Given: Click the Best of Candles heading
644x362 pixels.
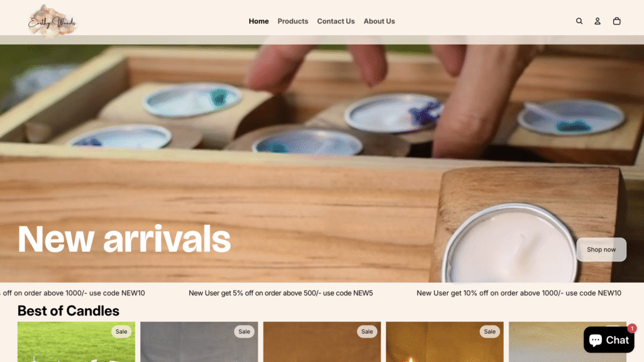Looking at the screenshot, I should [68, 310].
